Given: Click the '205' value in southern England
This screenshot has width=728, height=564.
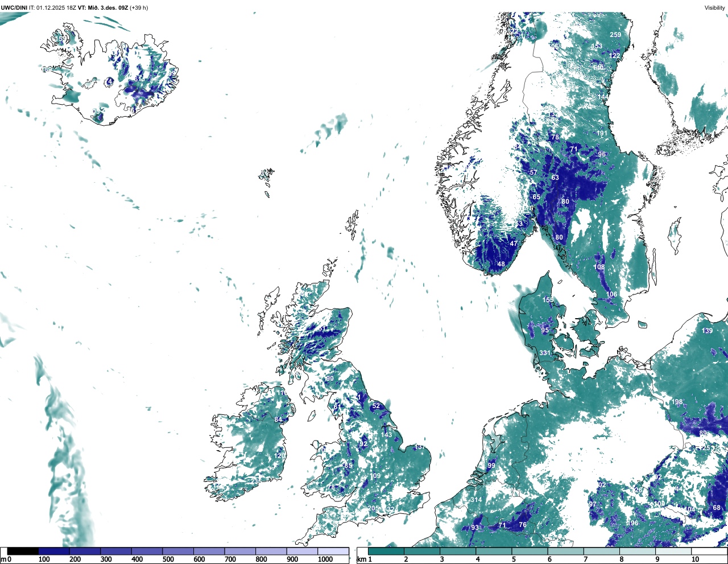Looking at the screenshot, I should pos(373,508).
